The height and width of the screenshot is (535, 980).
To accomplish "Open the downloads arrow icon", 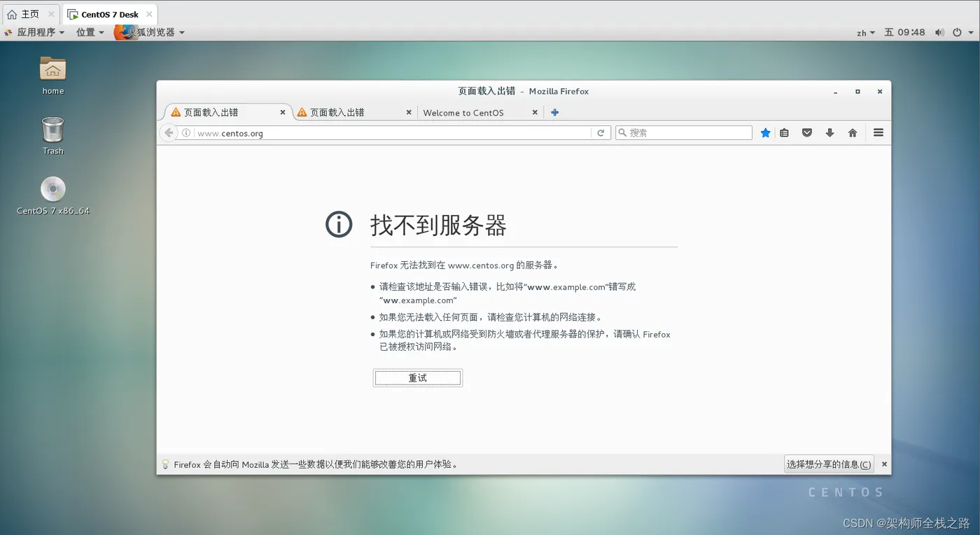I will (x=830, y=133).
